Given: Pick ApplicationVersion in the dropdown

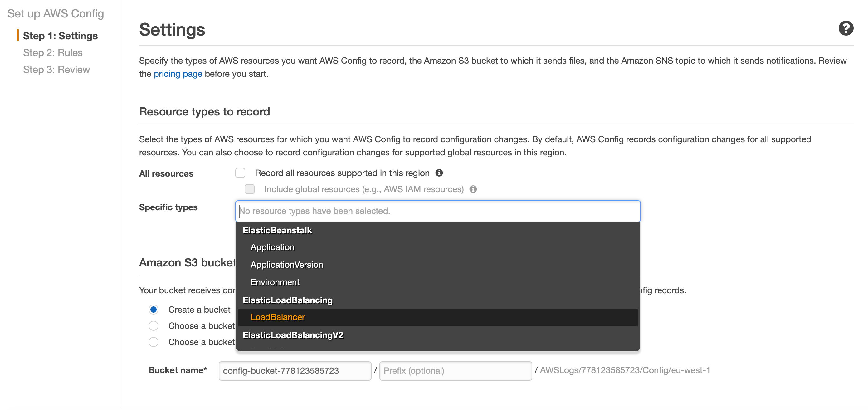Looking at the screenshot, I should pyautogui.click(x=286, y=265).
